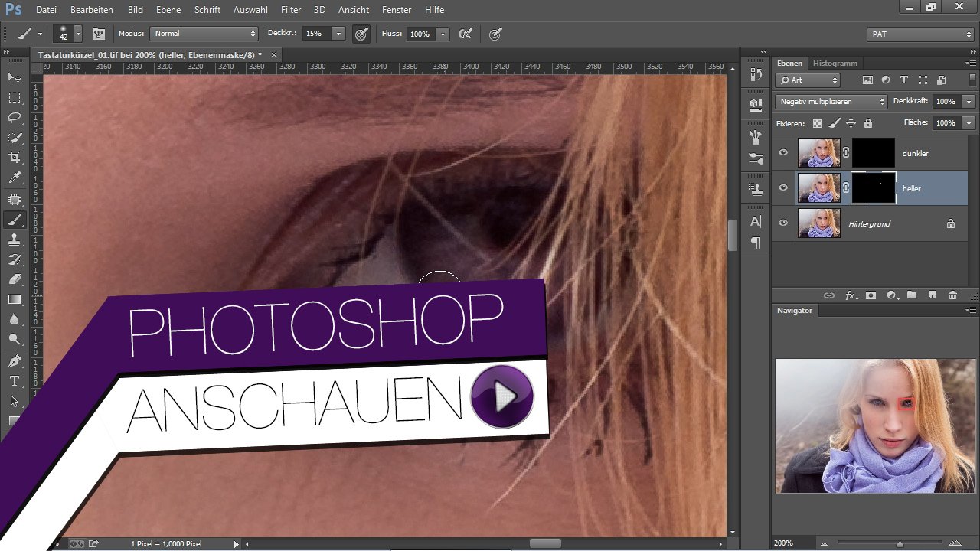Viewport: 980px width, 551px height.
Task: Create a new layer group
Action: coord(911,295)
